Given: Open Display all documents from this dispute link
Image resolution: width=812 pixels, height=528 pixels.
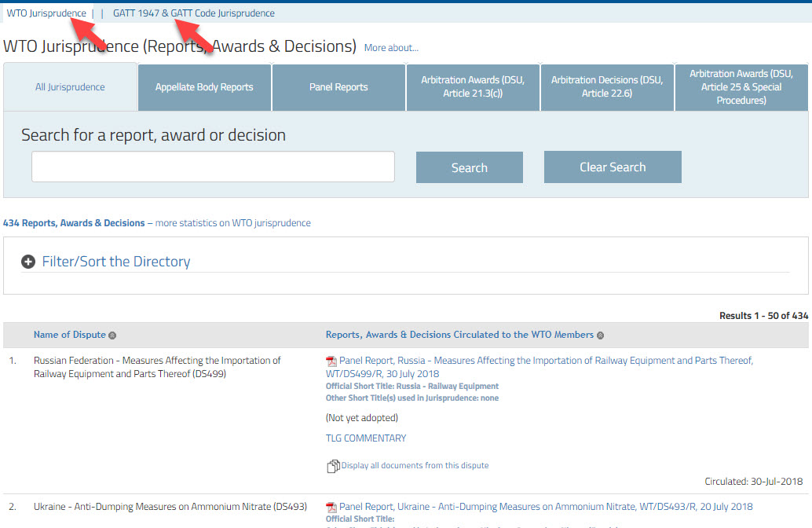Looking at the screenshot, I should pos(415,465).
